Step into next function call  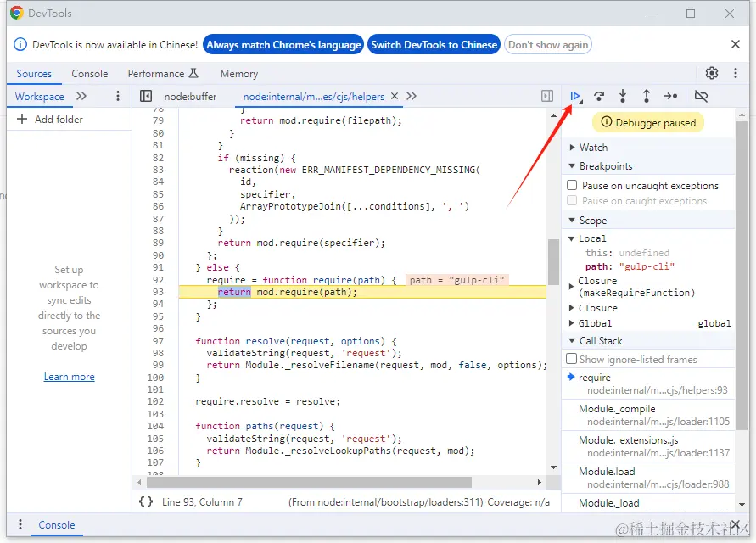click(623, 97)
